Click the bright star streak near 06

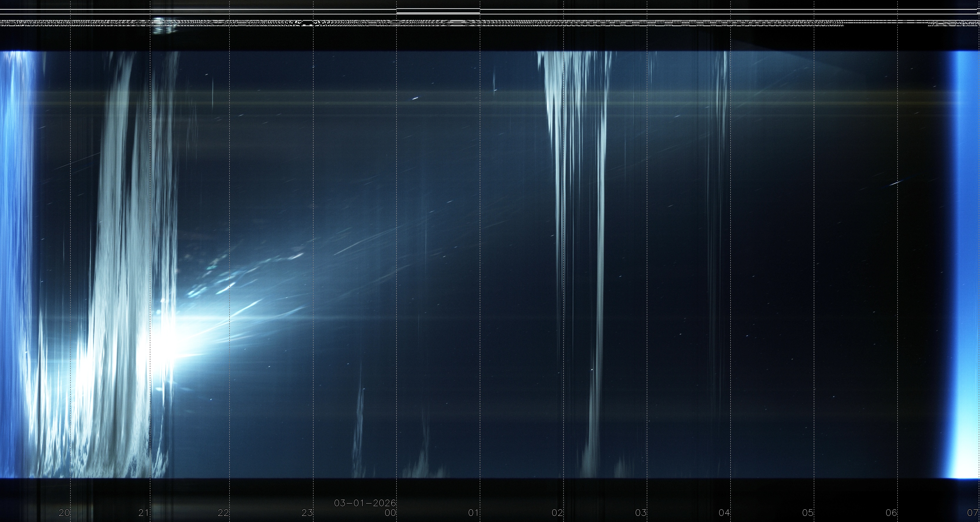click(896, 183)
